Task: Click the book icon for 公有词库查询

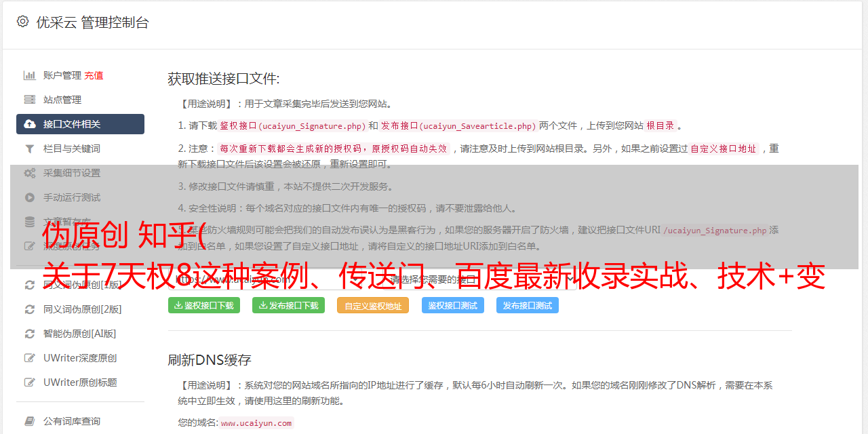Action: tap(30, 421)
